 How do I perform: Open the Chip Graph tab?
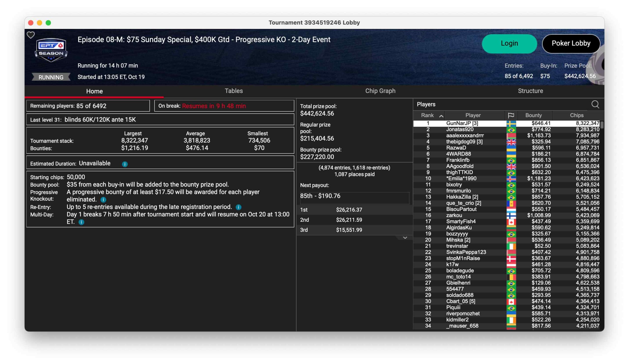tap(380, 91)
